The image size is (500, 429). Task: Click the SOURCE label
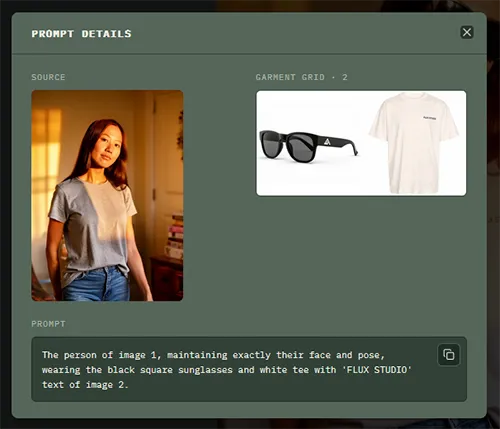(x=48, y=77)
